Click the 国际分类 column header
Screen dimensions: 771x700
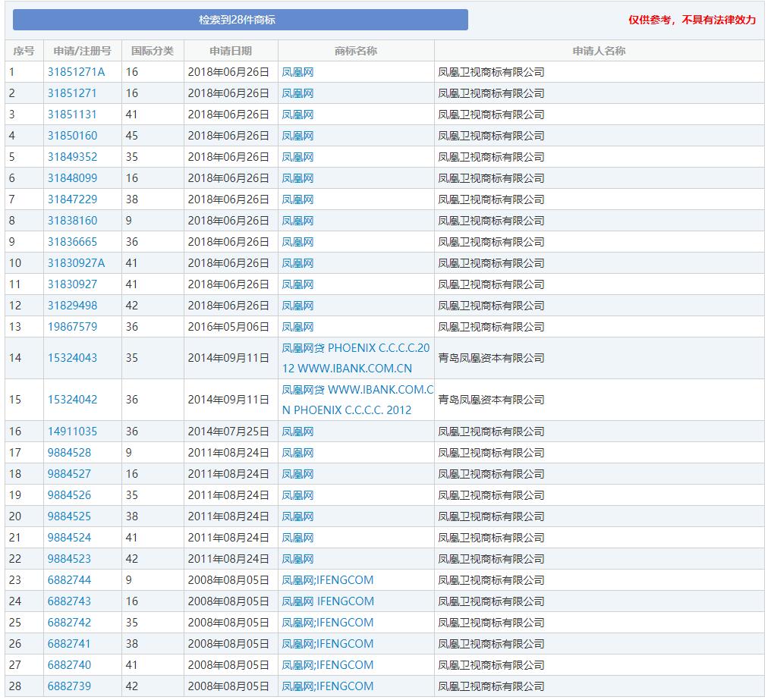pyautogui.click(x=153, y=51)
